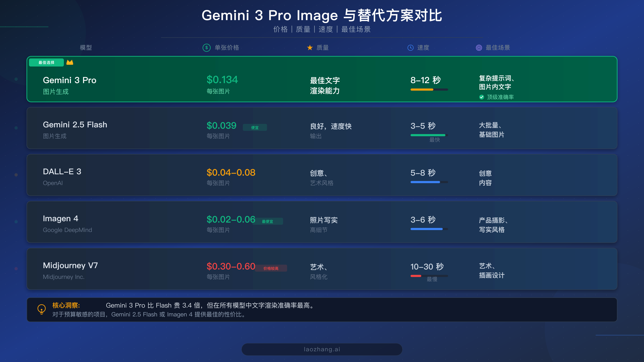Click the laozhang.ai button at the bottom
644x362 pixels.
pos(321,349)
